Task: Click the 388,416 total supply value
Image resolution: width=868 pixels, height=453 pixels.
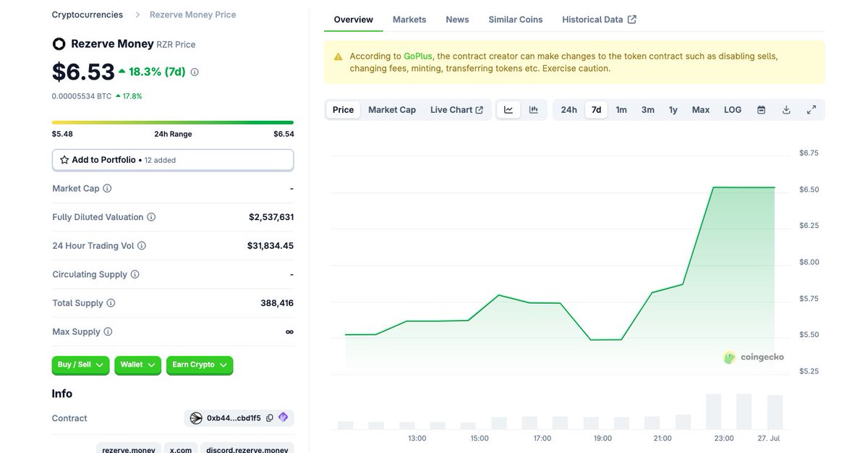Action: pyautogui.click(x=277, y=303)
